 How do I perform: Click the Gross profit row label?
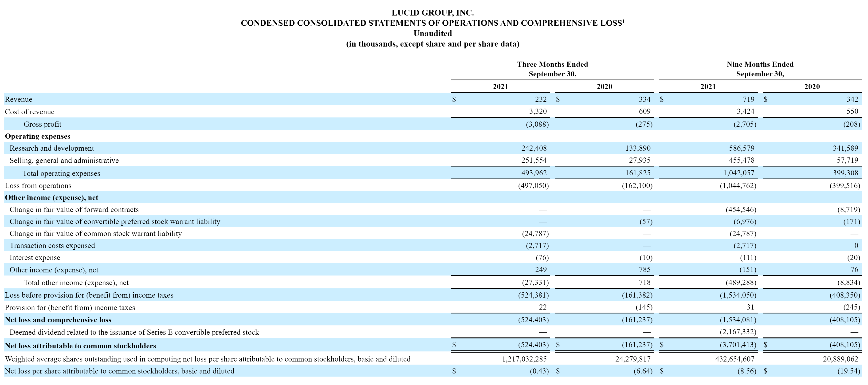click(x=43, y=124)
